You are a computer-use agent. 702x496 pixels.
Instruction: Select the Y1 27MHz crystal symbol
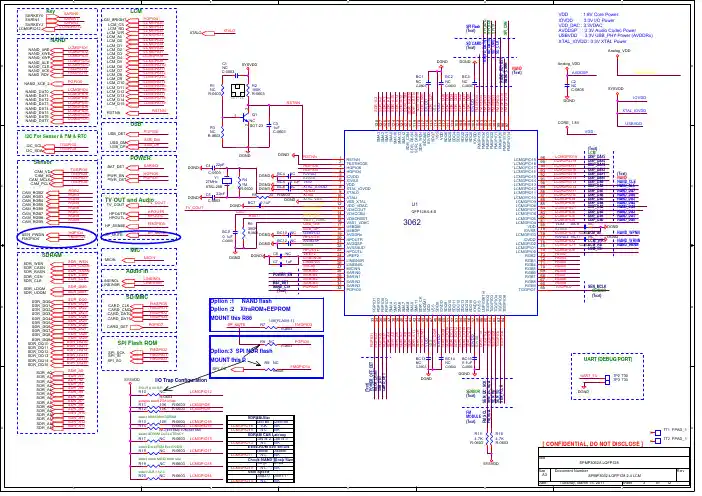coord(227,181)
